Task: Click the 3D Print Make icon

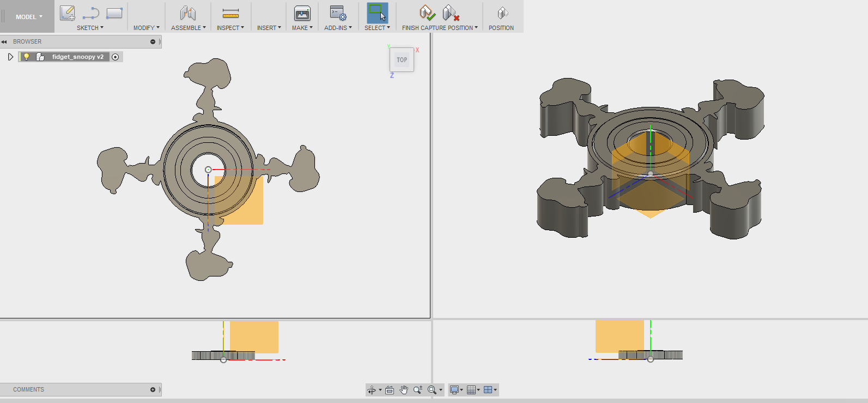Action: (302, 13)
